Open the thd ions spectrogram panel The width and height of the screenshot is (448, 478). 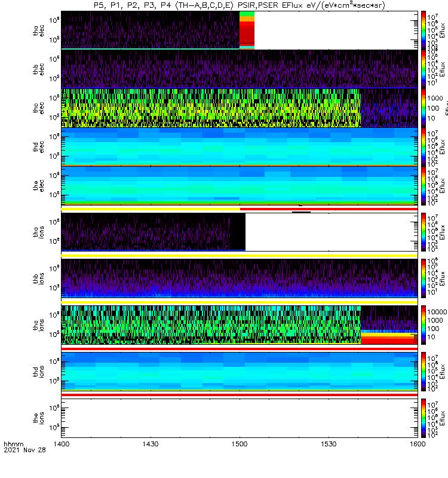pyautogui.click(x=240, y=371)
